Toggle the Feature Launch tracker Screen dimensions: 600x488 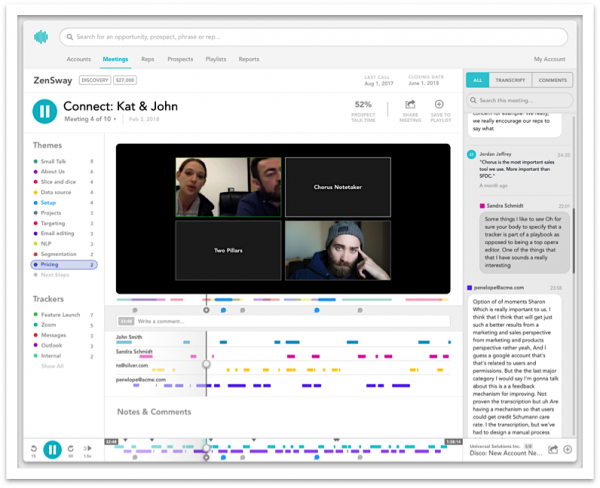point(62,315)
